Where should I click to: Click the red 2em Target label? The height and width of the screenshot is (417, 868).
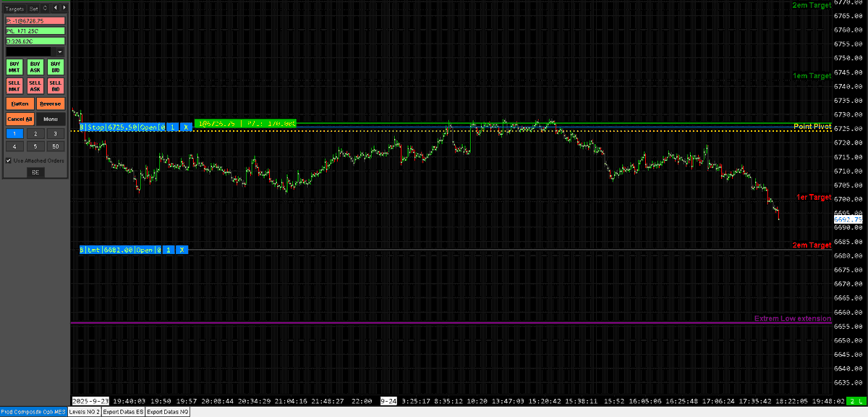812,245
